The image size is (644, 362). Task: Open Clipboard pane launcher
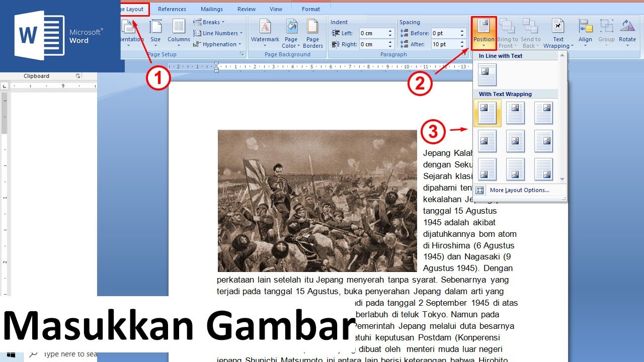78,76
